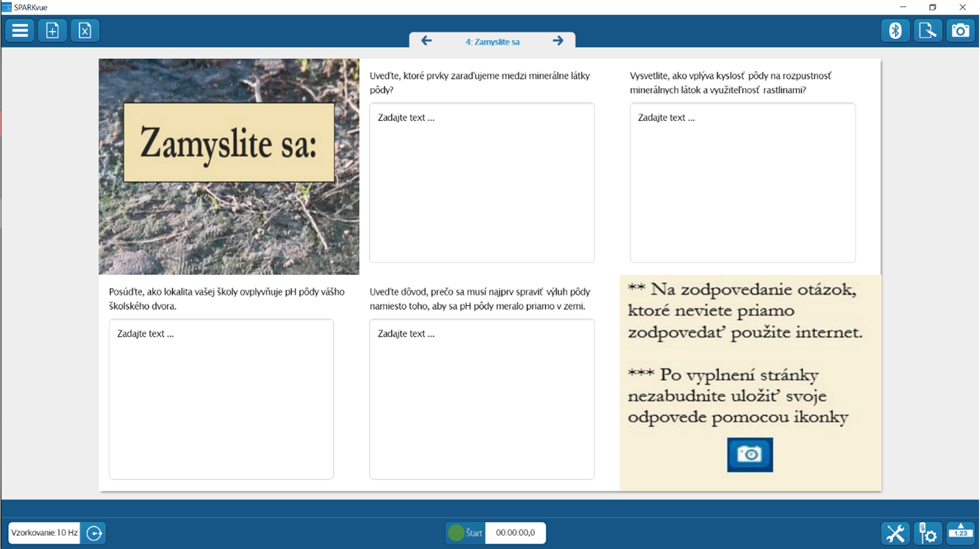The height and width of the screenshot is (549, 980).
Task: Open the experiment tools wrench icon
Action: tap(895, 533)
